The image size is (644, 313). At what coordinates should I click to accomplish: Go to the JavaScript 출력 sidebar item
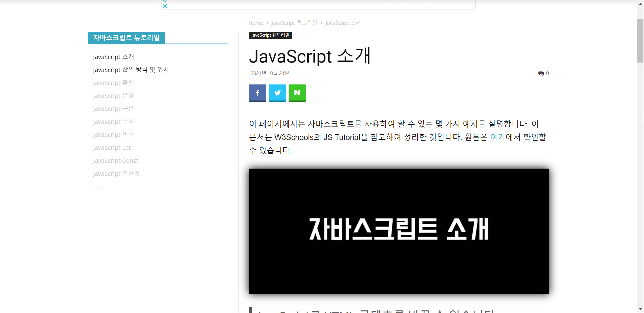113,83
